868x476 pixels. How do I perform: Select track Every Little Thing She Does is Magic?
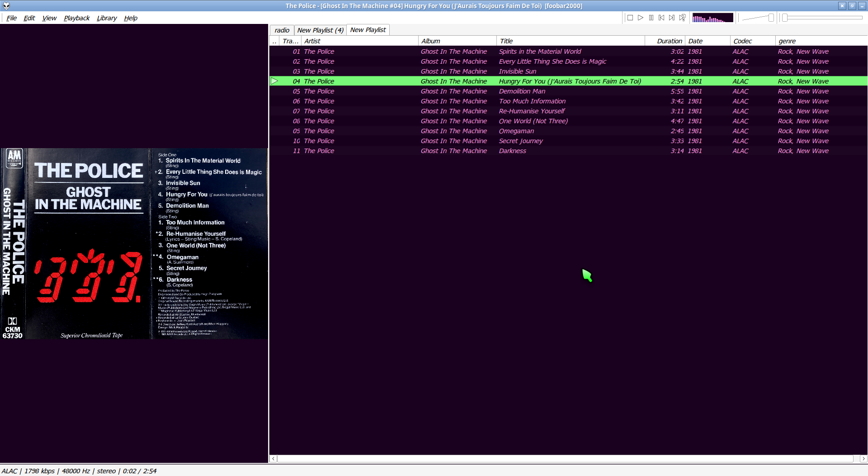tap(568, 61)
